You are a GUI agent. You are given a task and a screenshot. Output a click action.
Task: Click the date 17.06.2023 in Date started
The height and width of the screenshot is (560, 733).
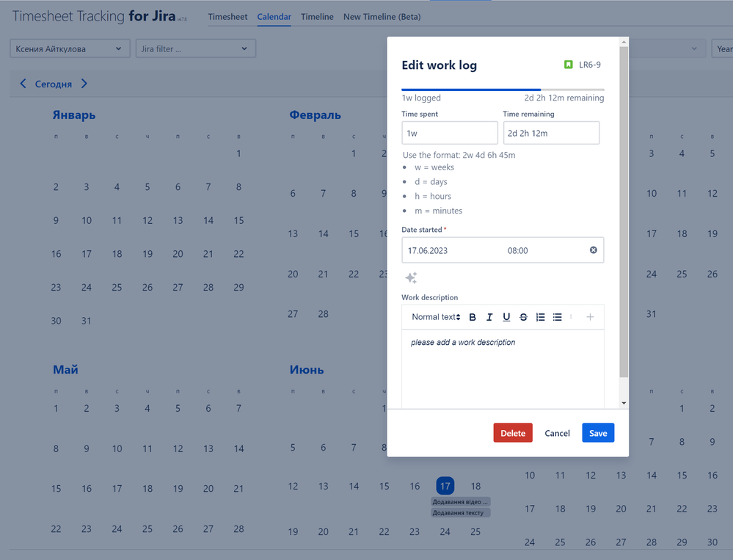click(x=427, y=250)
